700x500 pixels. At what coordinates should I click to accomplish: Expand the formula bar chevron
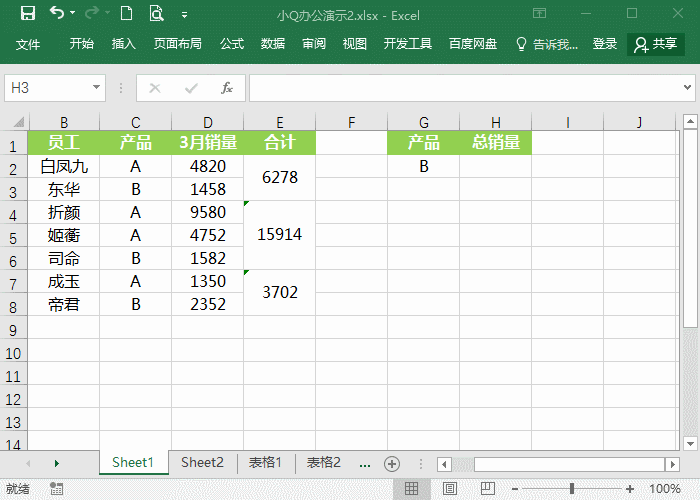688,88
